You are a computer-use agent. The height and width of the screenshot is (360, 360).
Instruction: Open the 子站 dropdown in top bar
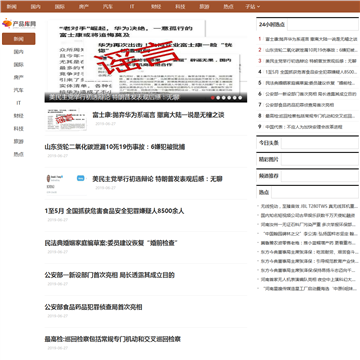252,6
